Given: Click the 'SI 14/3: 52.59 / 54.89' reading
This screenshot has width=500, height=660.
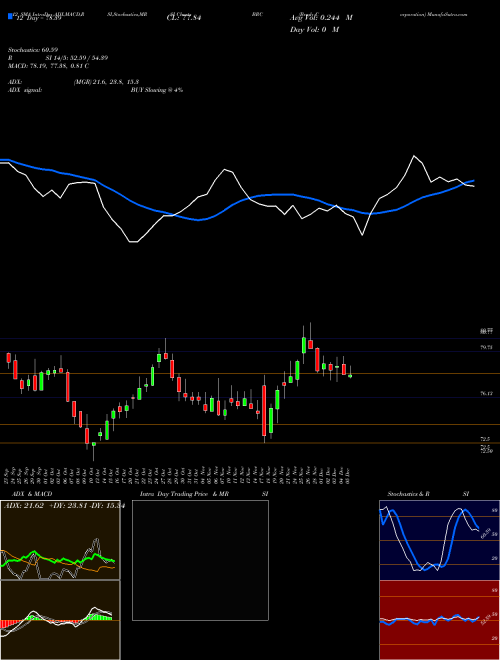Looking at the screenshot, I should click(77, 58).
